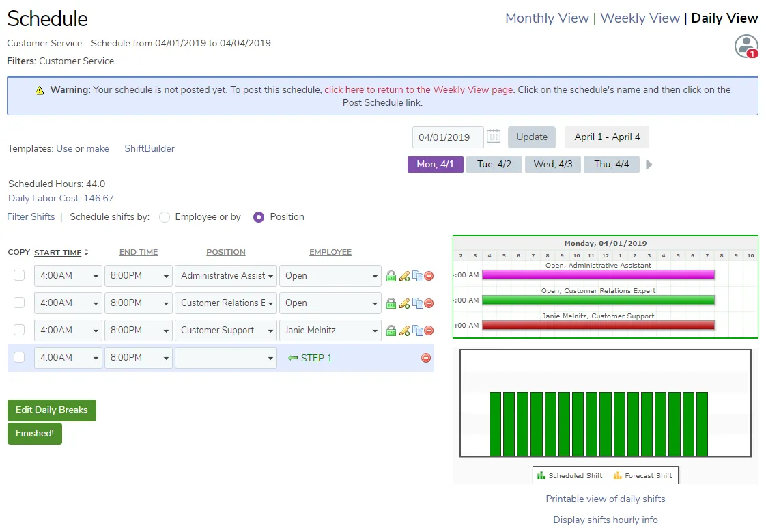Switch to the Tue, 4/2 day tab
The height and width of the screenshot is (532, 766).
coord(494,165)
